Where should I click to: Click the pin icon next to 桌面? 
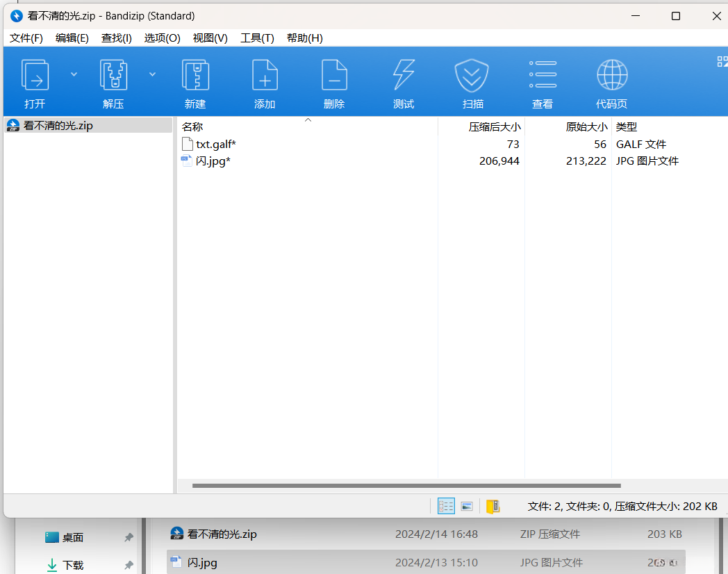click(129, 537)
